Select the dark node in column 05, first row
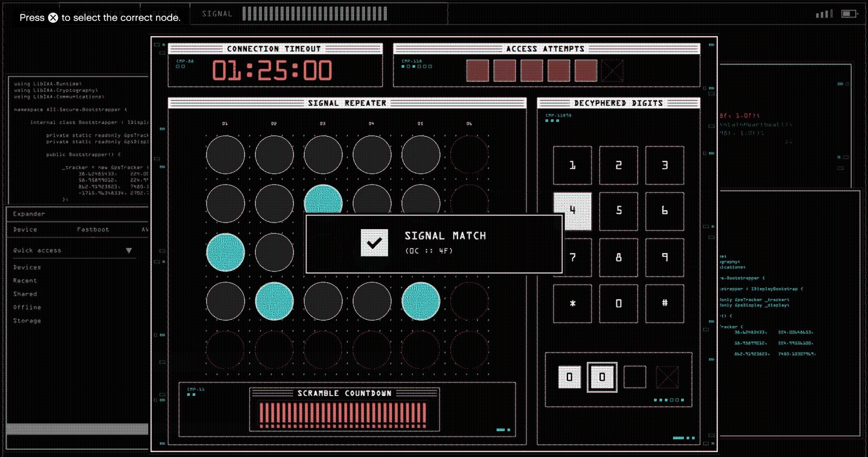Screen dimensions: 868x457 pyautogui.click(x=421, y=155)
